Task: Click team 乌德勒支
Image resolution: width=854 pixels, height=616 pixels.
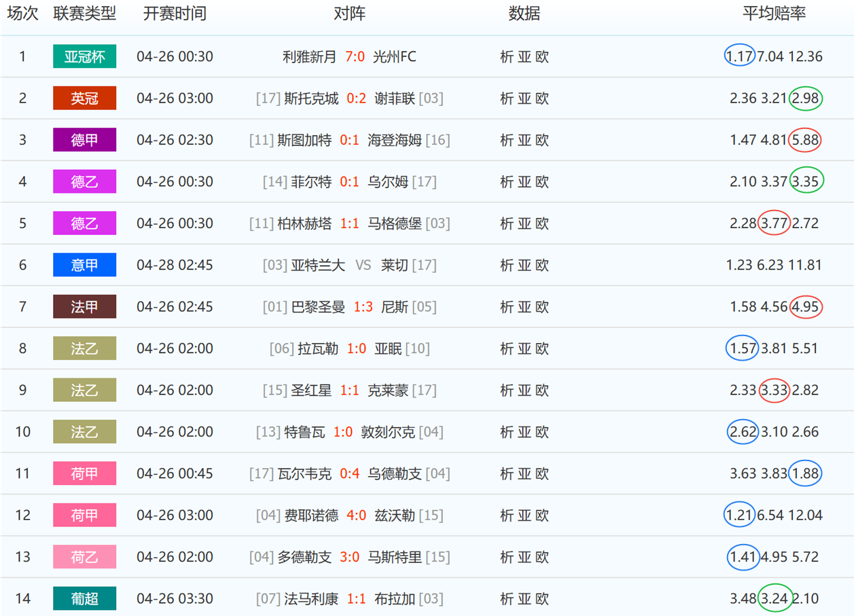Action: click(395, 473)
